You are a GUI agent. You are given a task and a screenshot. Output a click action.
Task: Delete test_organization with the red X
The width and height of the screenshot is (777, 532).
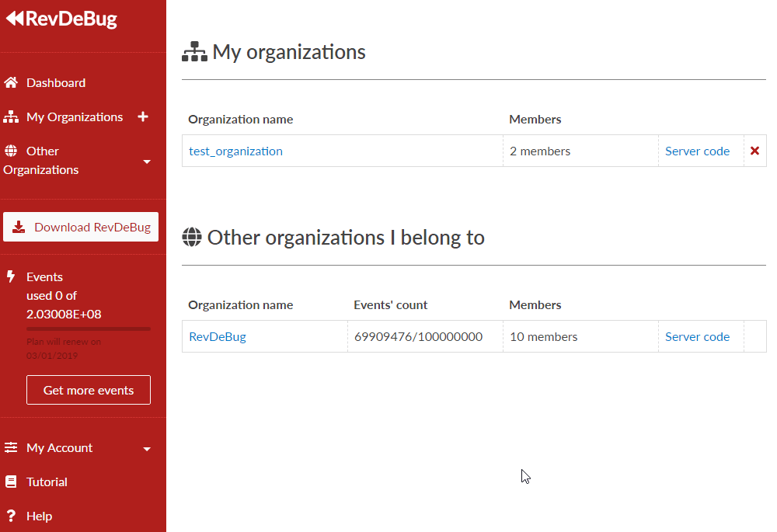pyautogui.click(x=754, y=151)
